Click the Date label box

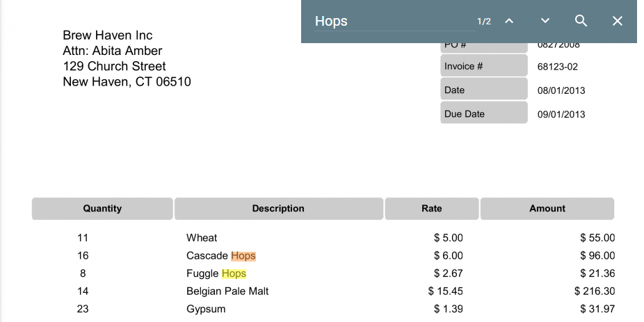(x=484, y=90)
